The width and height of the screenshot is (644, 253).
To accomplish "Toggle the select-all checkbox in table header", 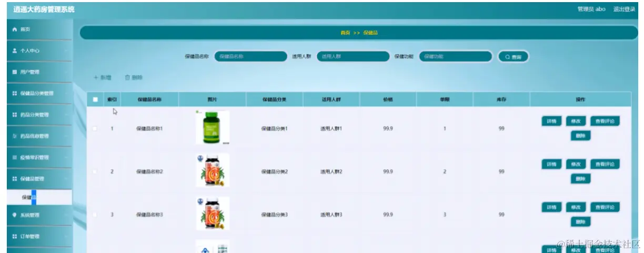I will pyautogui.click(x=95, y=99).
